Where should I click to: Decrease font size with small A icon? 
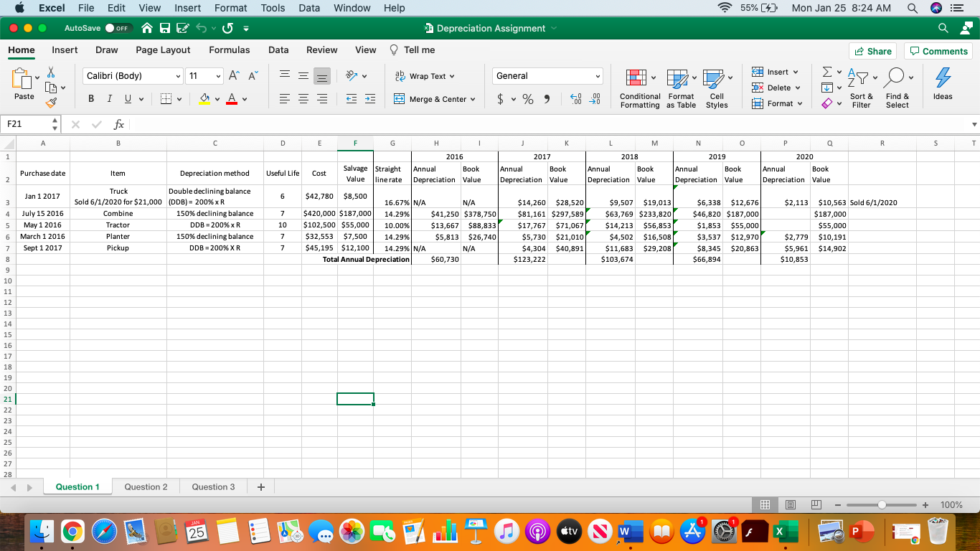tap(253, 76)
